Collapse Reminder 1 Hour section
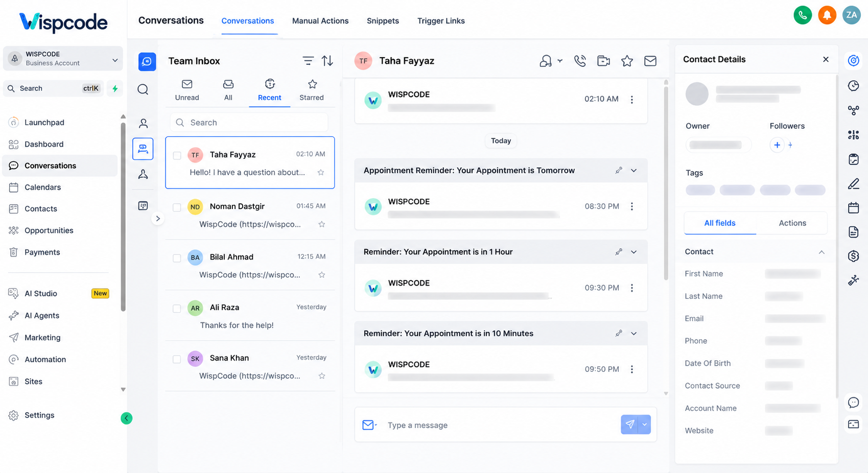 pyautogui.click(x=634, y=252)
